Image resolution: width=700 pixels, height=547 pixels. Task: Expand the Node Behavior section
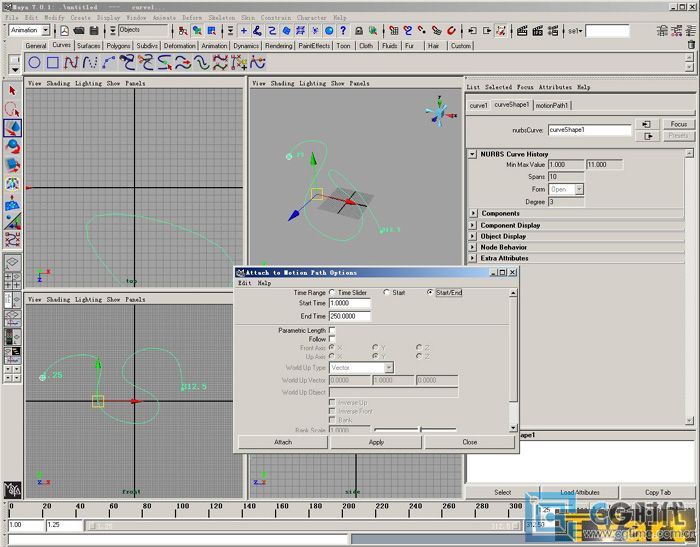coord(473,247)
